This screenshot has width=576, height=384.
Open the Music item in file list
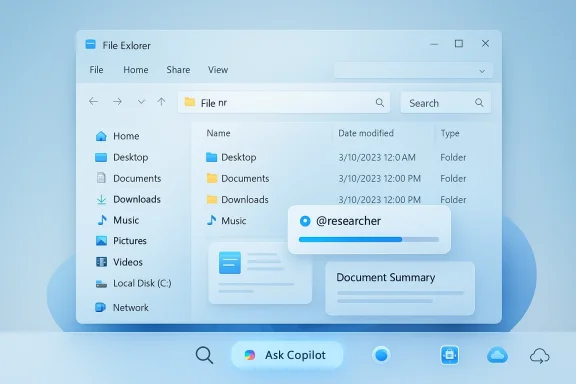point(227,220)
